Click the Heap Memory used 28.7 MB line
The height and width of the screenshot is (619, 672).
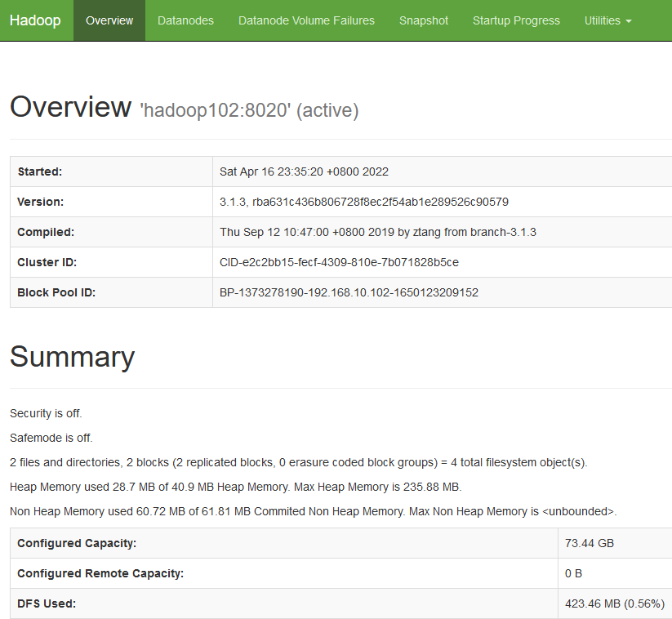[235, 487]
